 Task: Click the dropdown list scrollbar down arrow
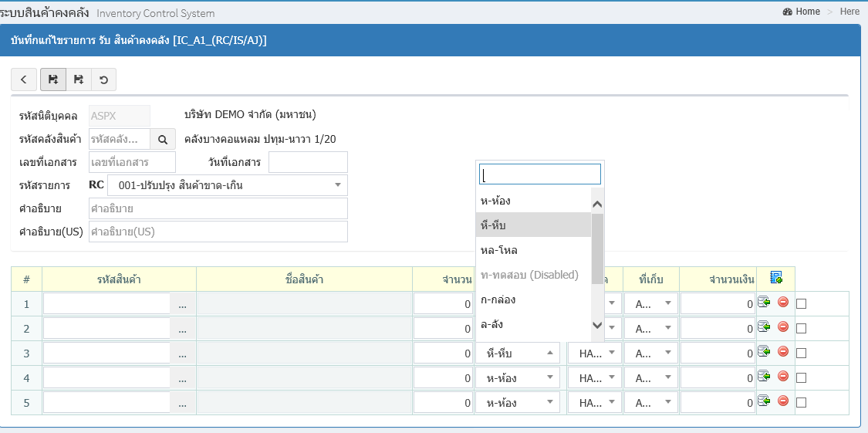[x=597, y=326]
